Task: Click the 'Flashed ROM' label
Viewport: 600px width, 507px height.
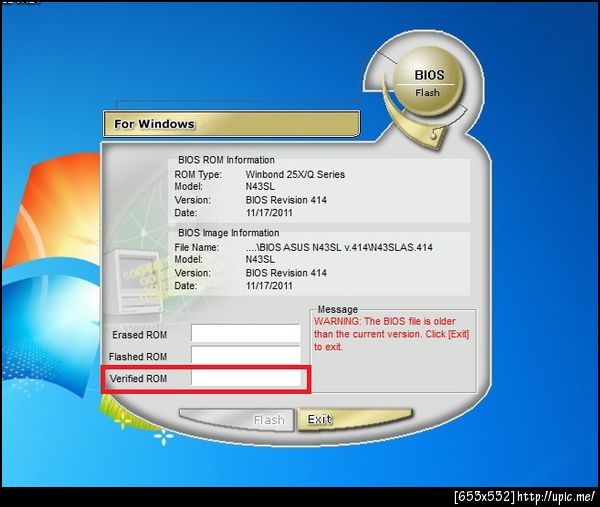Action: pyautogui.click(x=138, y=357)
